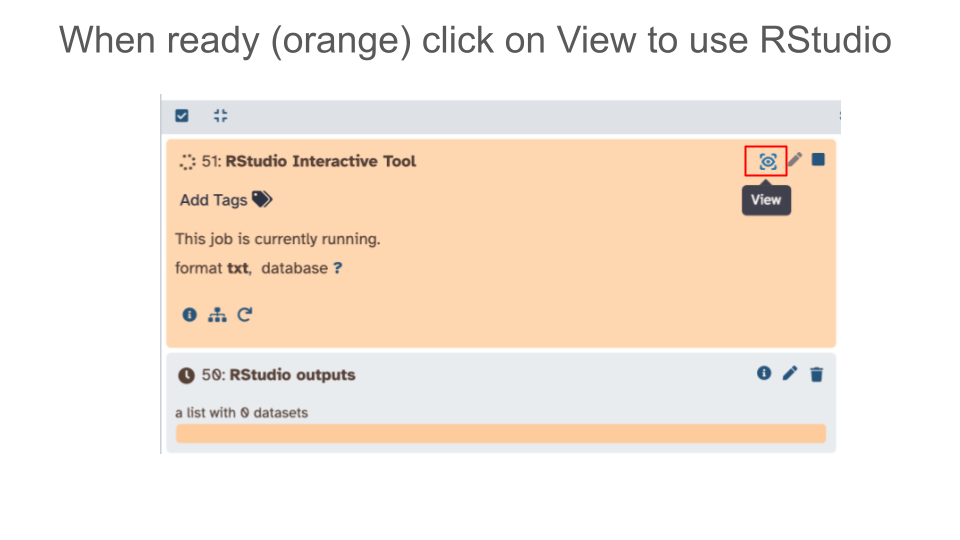Image resolution: width=960 pixels, height=540 pixels.
Task: Expand the 50: RStudio outputs collection
Action: [292, 375]
